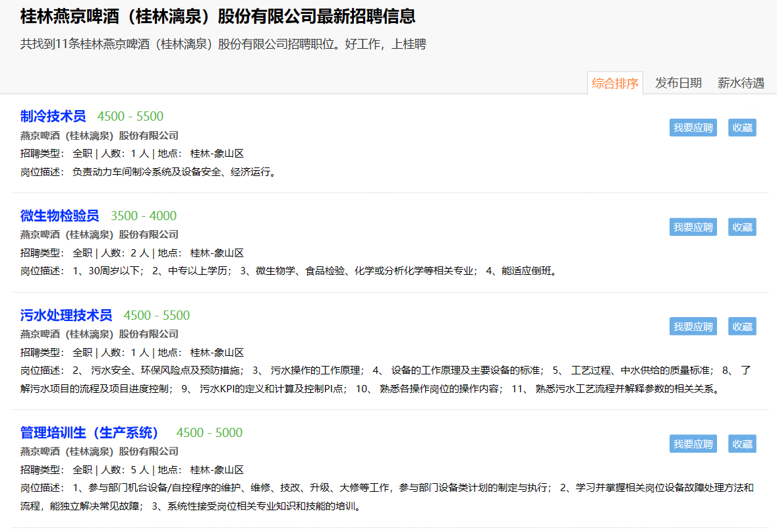Screen dimensions: 777x532
Task: Apply for 微生物检验员 with 我要应聘
Action: click(x=693, y=227)
